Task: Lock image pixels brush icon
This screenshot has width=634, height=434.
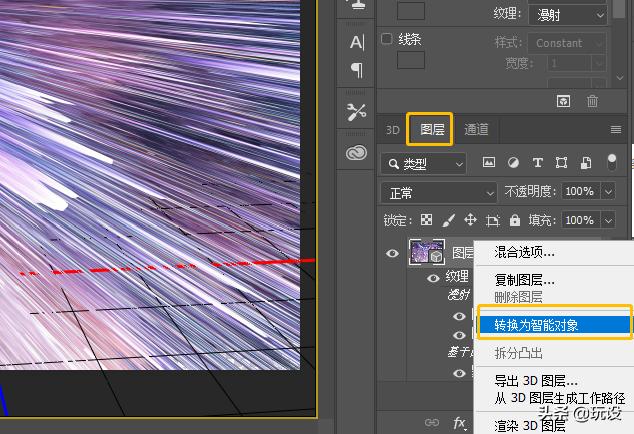Action: [448, 220]
